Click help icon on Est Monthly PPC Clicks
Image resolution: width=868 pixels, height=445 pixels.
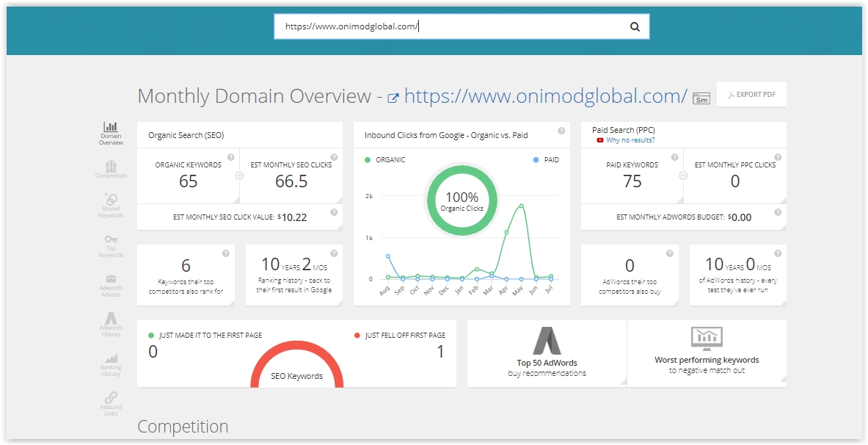[778, 157]
